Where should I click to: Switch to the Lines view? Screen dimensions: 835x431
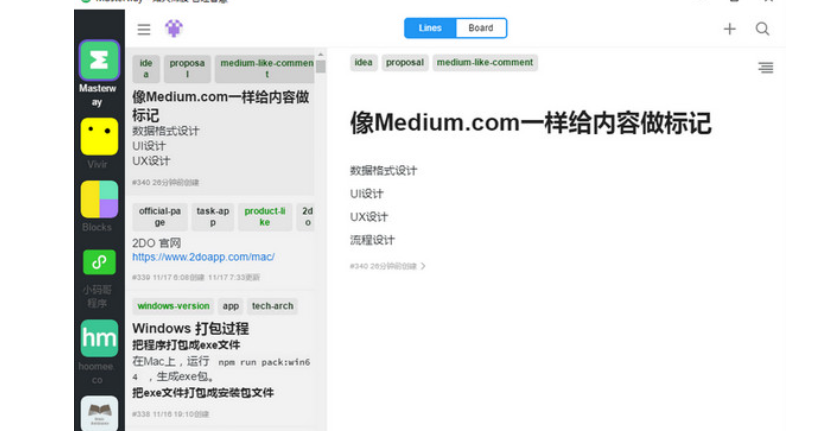[x=430, y=28]
